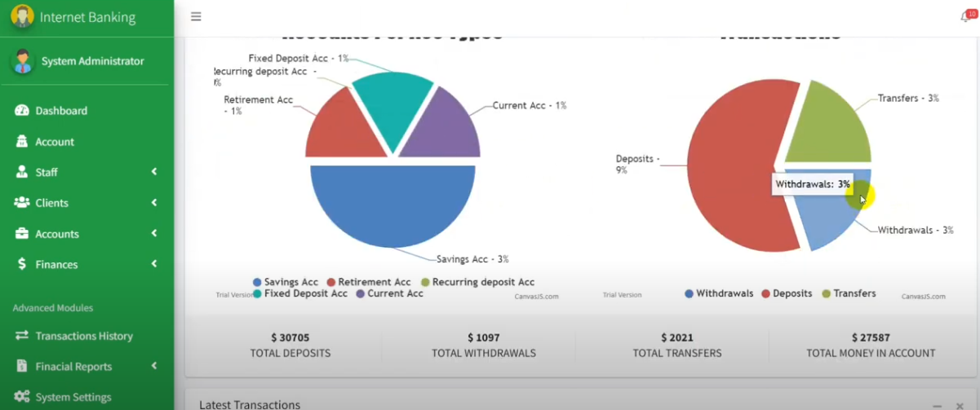This screenshot has width=980, height=410.
Task: Click the Dashboard gauge icon
Action: point(22,111)
